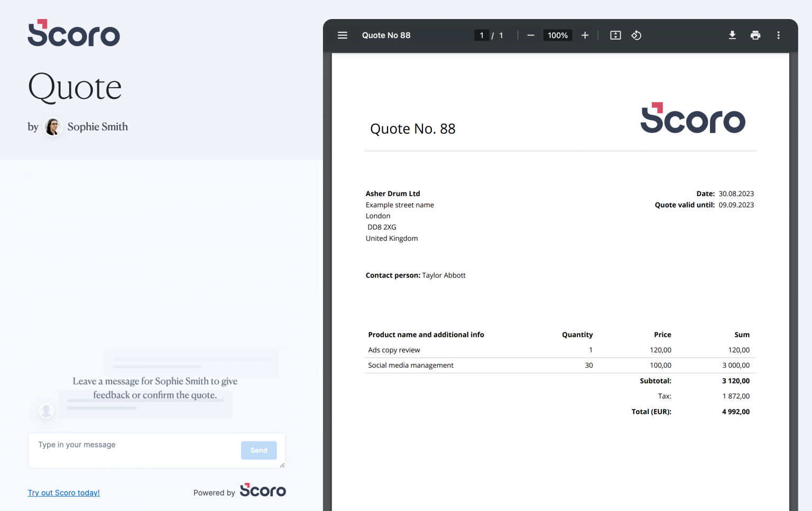Image resolution: width=812 pixels, height=511 pixels.
Task: Click Sophie Smith's profile picture
Action: point(52,127)
